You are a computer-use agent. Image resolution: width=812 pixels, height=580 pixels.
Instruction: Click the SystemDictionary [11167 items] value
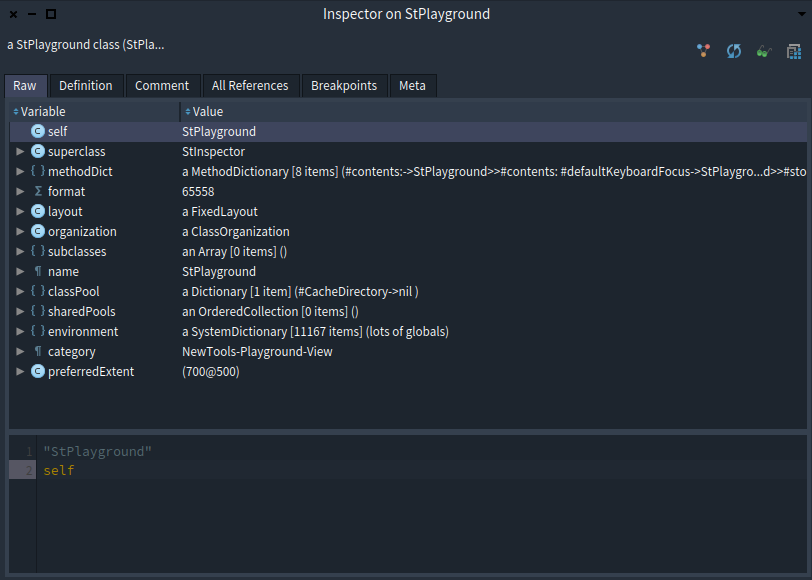[x=315, y=331]
